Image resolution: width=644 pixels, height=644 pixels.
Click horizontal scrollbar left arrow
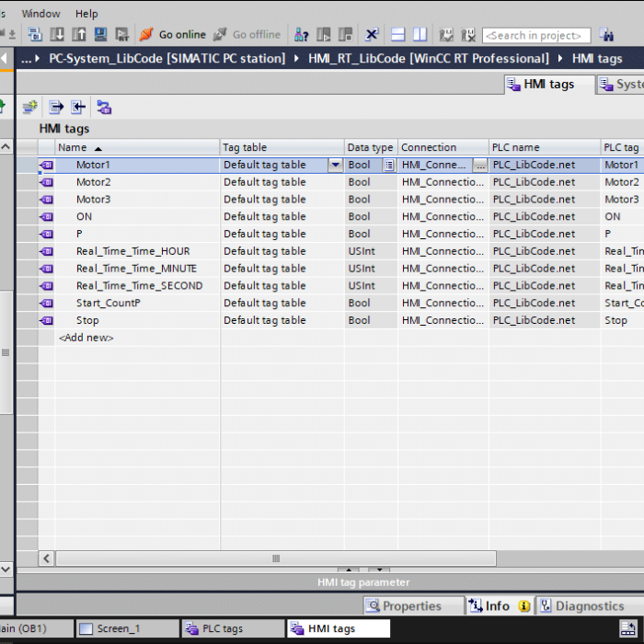click(x=46, y=558)
